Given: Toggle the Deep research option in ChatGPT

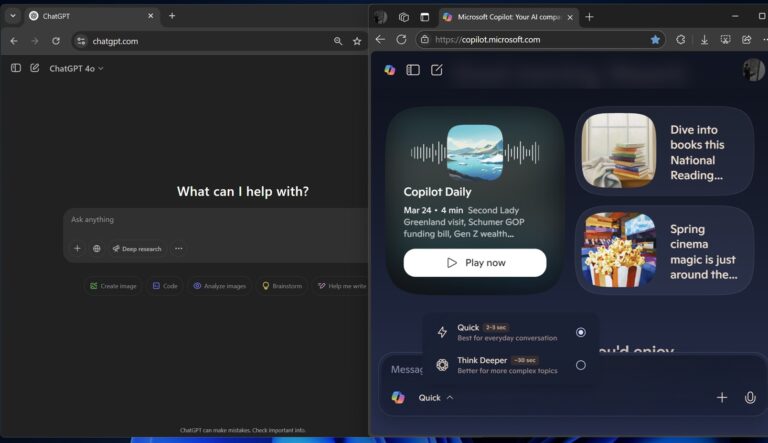Looking at the screenshot, I should pos(137,249).
